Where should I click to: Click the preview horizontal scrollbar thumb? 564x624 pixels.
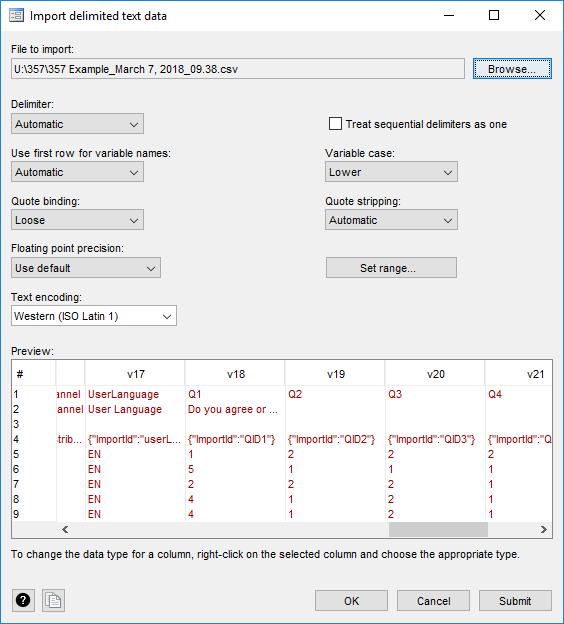(438, 529)
